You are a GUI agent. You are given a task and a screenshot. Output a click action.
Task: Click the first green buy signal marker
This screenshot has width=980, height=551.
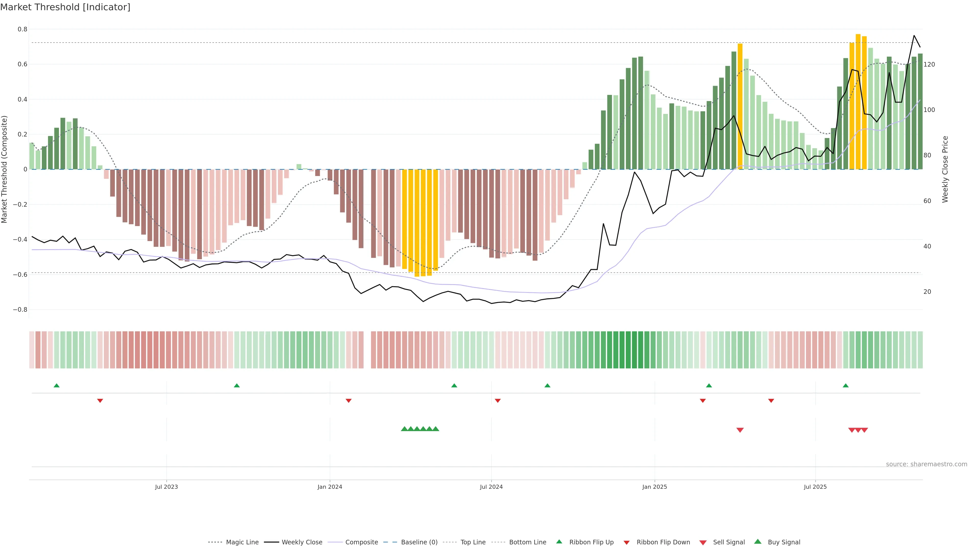click(405, 429)
